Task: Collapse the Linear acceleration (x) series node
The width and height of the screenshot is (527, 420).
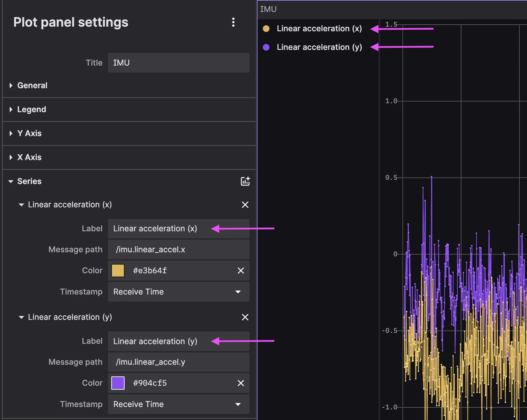Action: (x=21, y=205)
